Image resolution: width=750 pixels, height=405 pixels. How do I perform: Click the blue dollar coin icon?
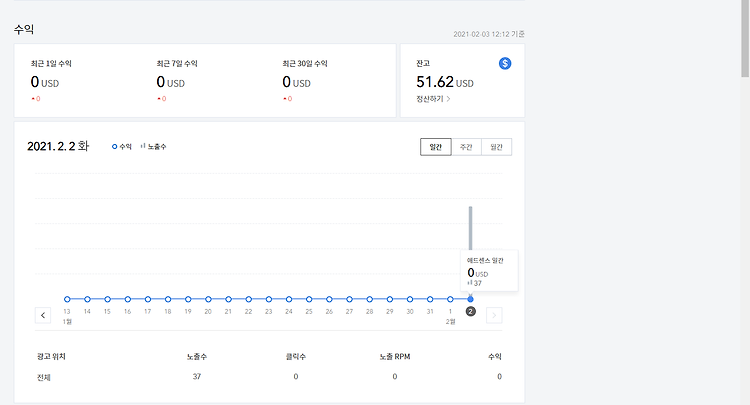coord(505,63)
